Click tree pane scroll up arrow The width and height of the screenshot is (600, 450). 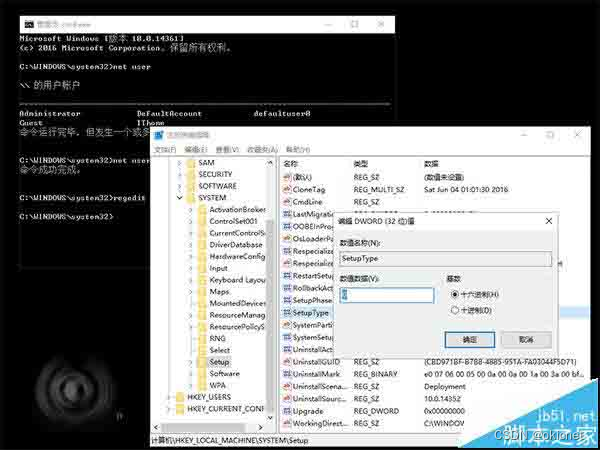coord(270,163)
